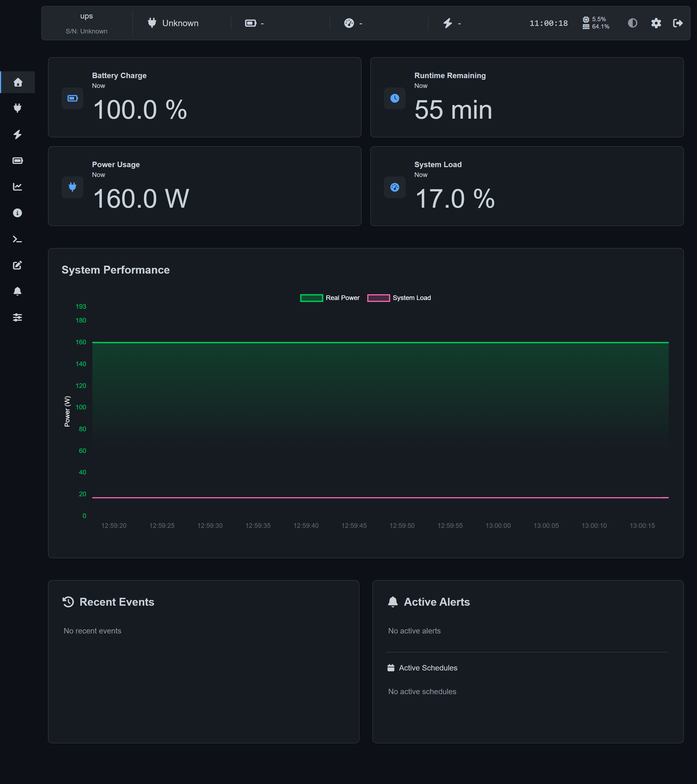Open the battery icon page in the sidebar
This screenshot has height=784, width=697.
coord(18,160)
